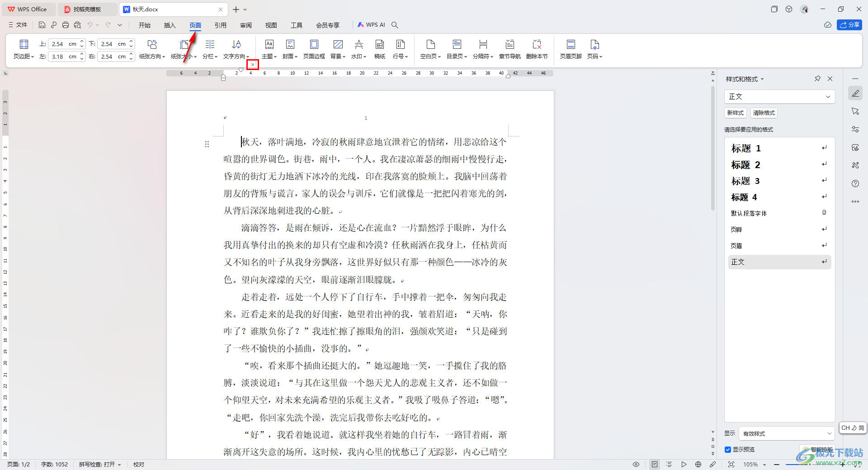Open the 文件 file menu
The width and height of the screenshot is (868, 470).
click(18, 25)
